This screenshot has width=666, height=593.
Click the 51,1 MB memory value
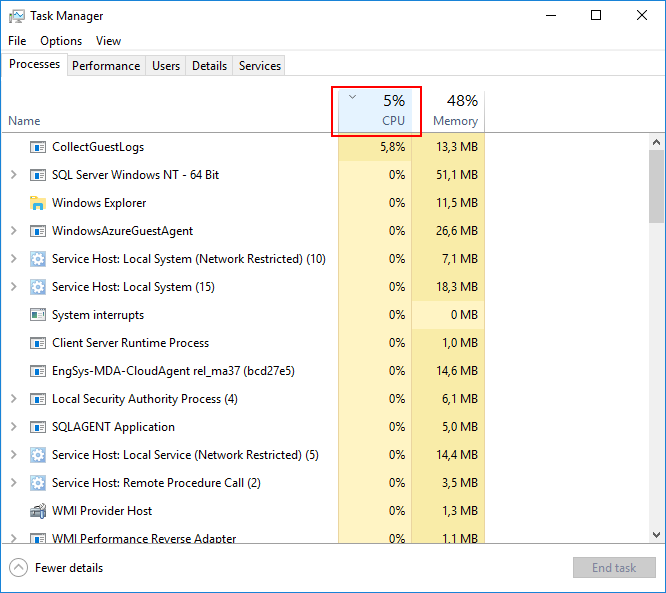pyautogui.click(x=457, y=175)
